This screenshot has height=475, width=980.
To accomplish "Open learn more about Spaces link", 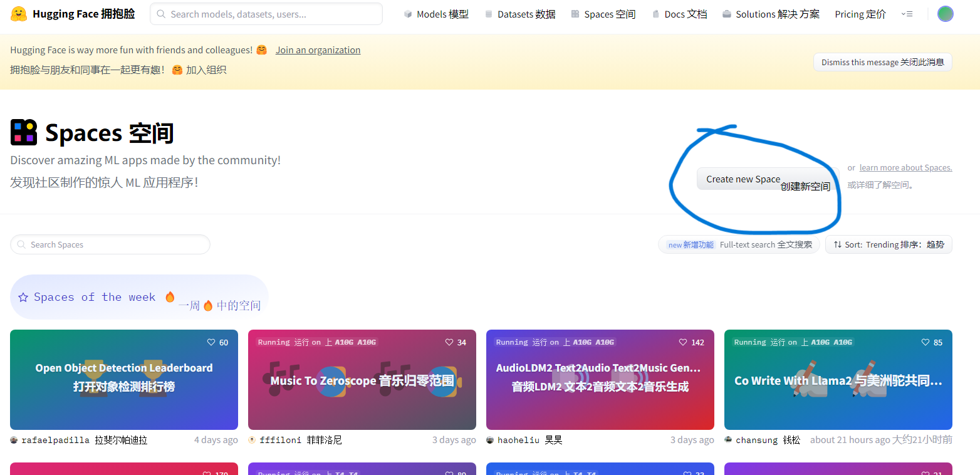I will point(905,167).
